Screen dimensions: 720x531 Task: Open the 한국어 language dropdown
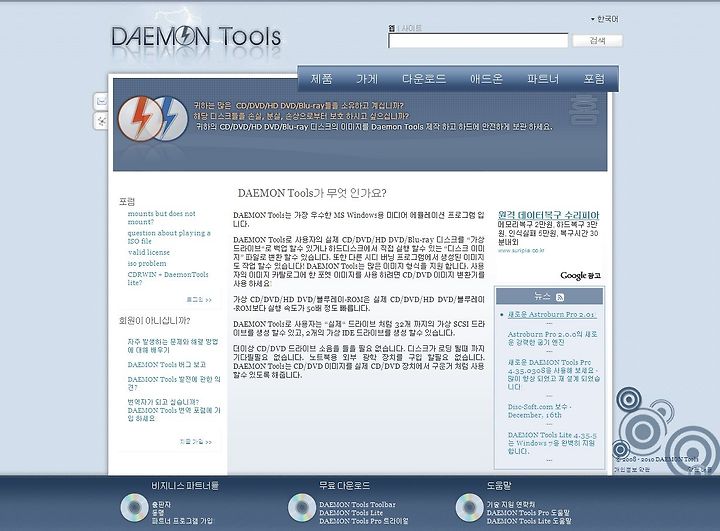click(604, 19)
